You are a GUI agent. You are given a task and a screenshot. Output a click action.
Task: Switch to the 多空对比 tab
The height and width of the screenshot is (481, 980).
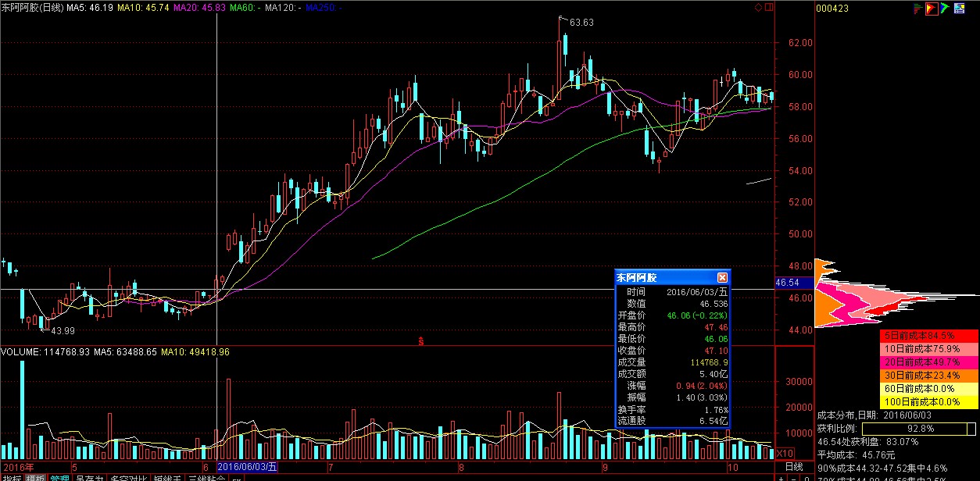[x=128, y=478]
